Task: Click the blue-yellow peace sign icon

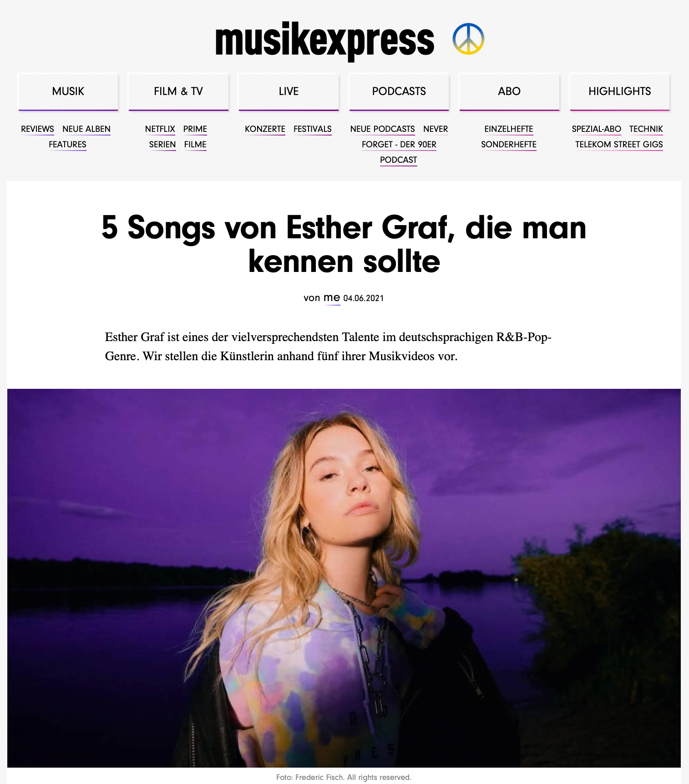Action: coord(468,39)
